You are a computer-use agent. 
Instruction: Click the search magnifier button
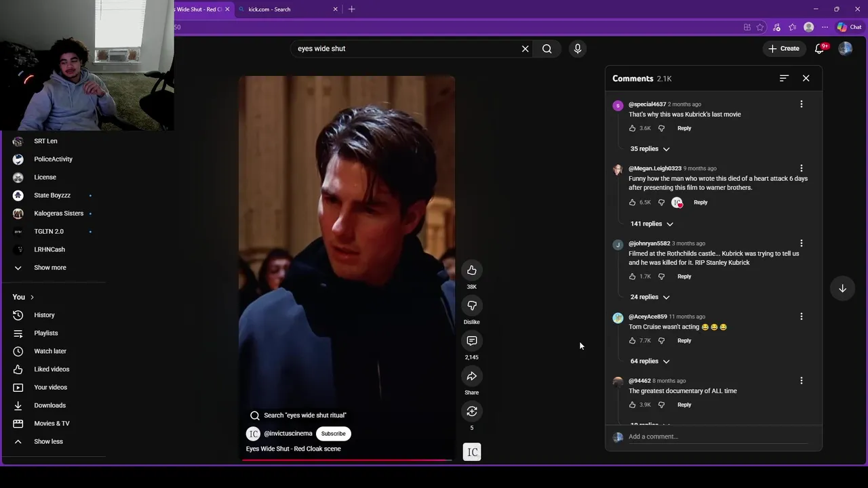(x=547, y=49)
